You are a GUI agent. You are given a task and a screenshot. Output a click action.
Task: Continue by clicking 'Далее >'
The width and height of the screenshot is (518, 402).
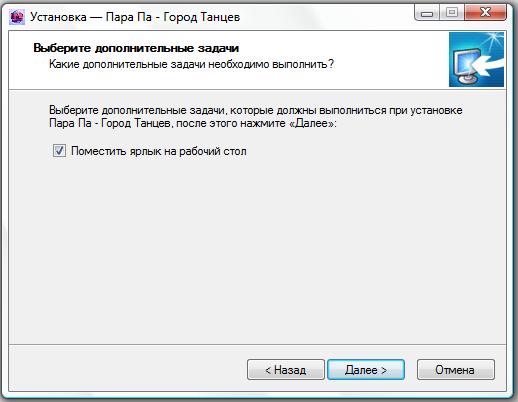pos(366,370)
